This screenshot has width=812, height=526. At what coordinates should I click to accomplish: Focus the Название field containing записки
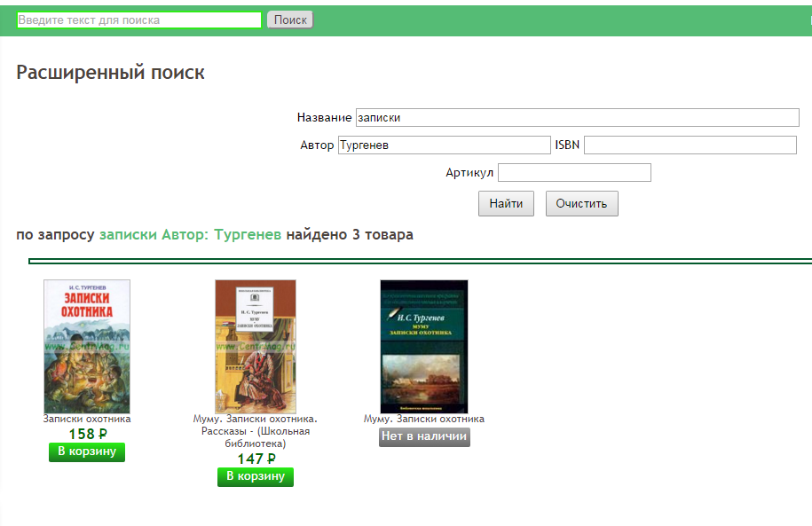(577, 118)
